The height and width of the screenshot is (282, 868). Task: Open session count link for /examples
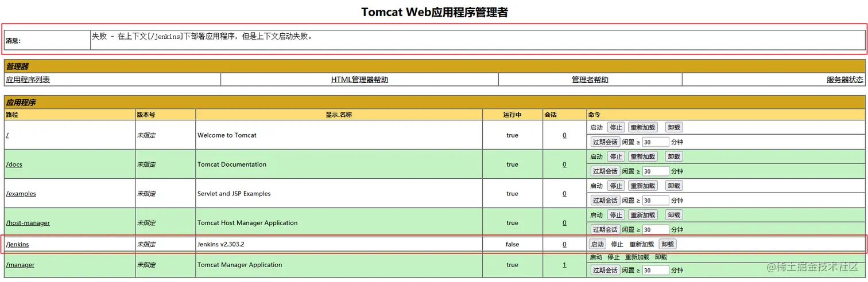point(564,194)
